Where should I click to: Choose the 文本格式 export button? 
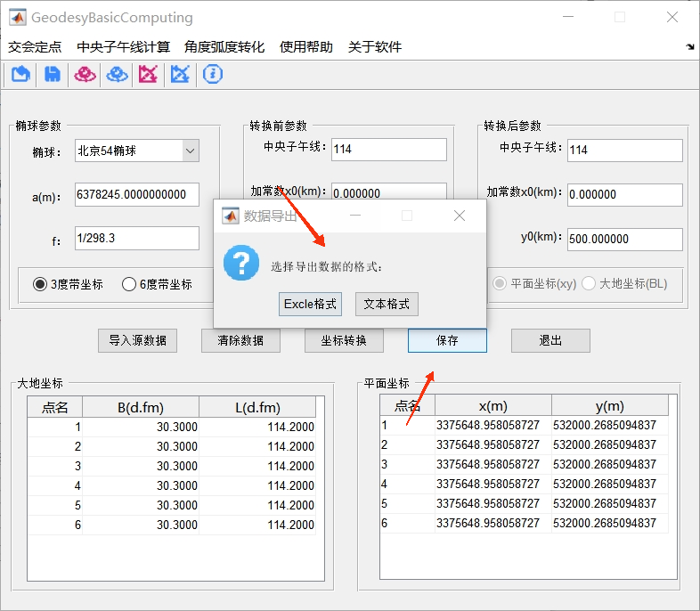pos(387,305)
